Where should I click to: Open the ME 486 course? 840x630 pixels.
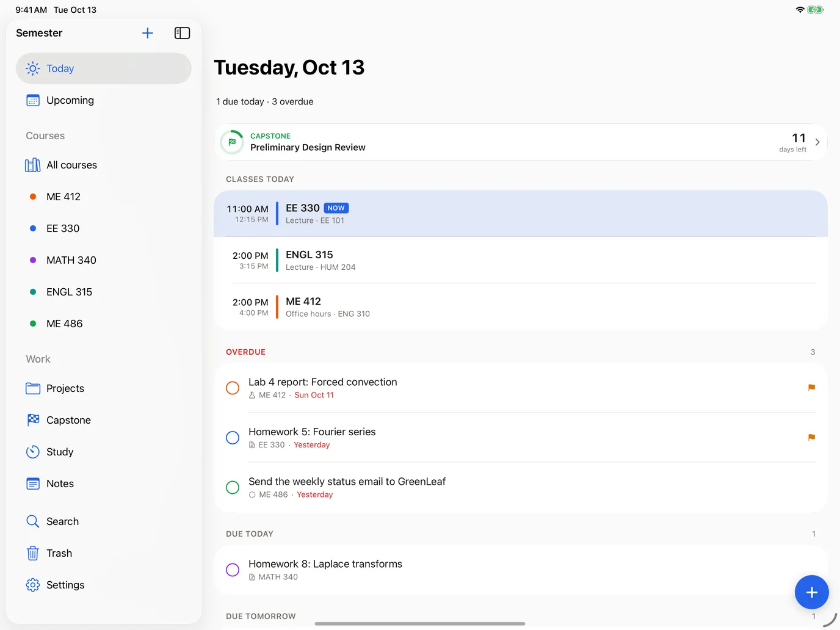point(104,324)
